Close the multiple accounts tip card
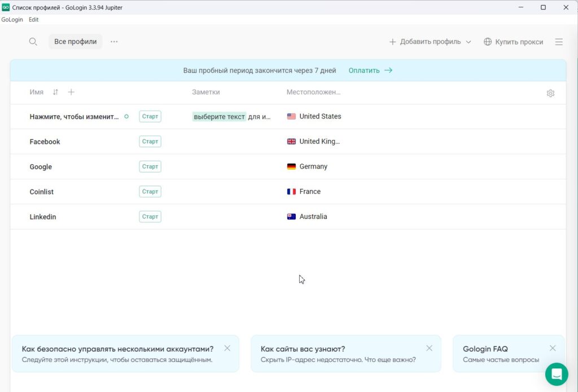Image resolution: width=578 pixels, height=392 pixels. (227, 348)
